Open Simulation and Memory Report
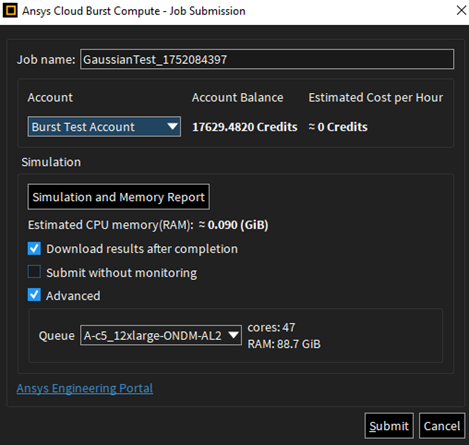 [119, 197]
